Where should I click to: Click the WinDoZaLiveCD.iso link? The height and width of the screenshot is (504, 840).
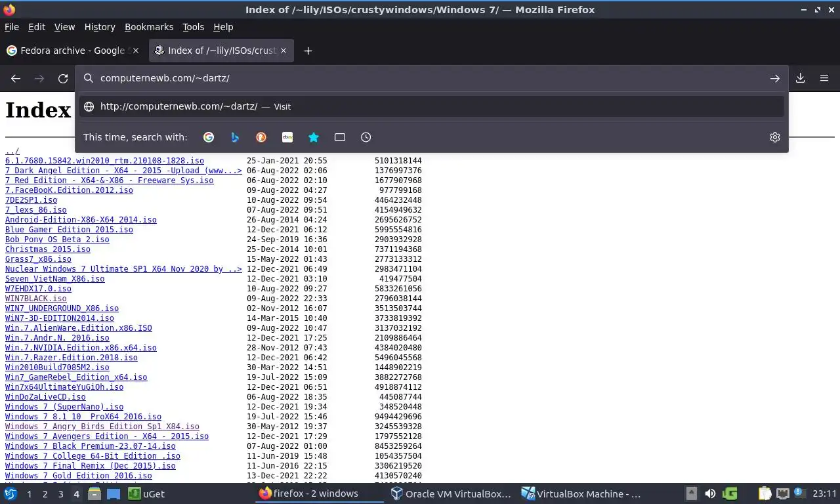point(45,397)
